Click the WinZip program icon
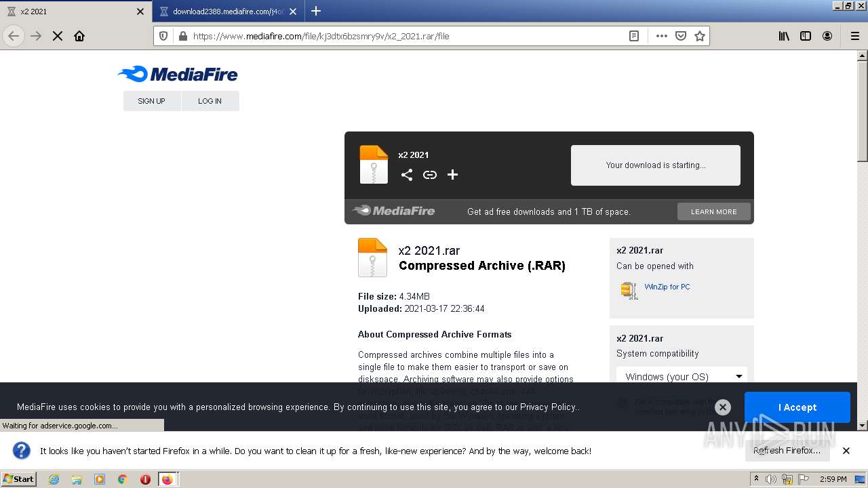Image resolution: width=868 pixels, height=488 pixels. coord(629,290)
